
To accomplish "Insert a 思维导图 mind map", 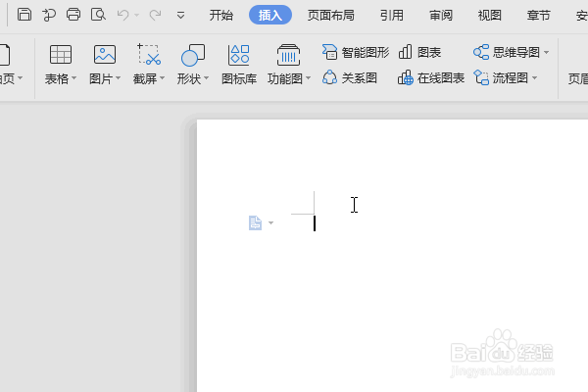I will 507,52.
